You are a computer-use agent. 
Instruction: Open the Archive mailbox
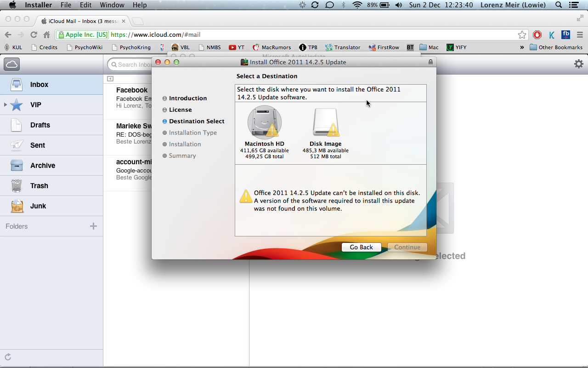(x=51, y=166)
